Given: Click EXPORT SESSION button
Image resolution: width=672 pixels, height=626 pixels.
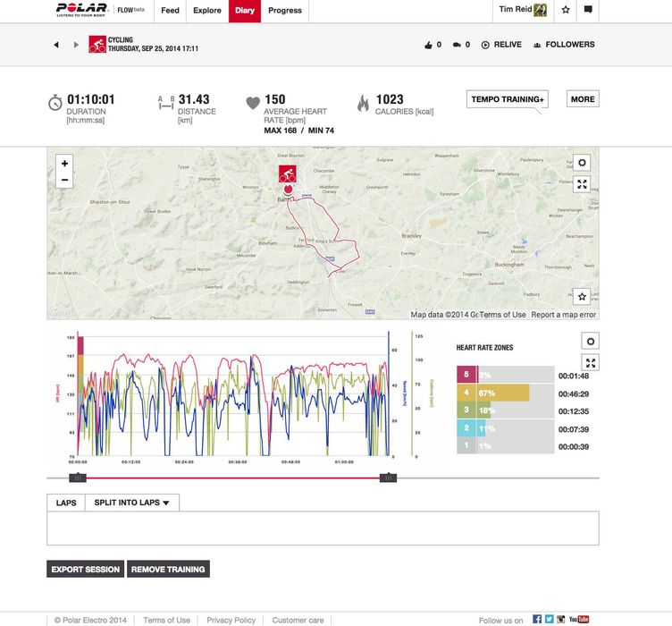Looking at the screenshot, I should coord(85,569).
